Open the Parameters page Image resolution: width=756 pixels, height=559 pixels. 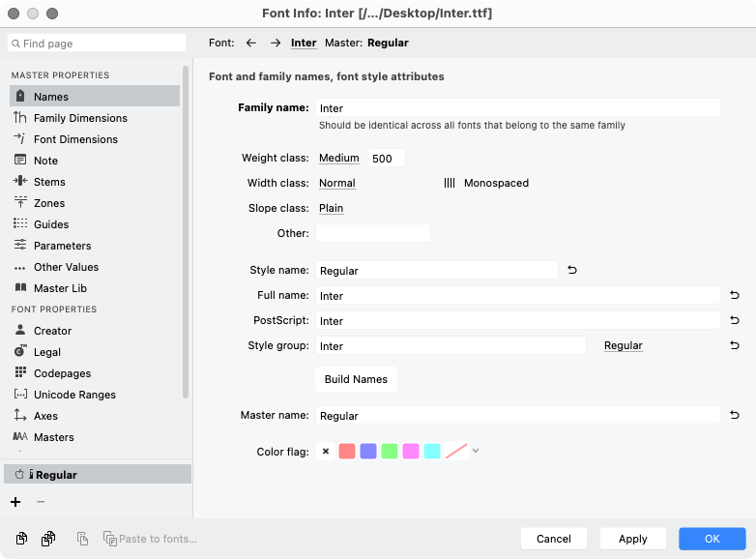95,245
